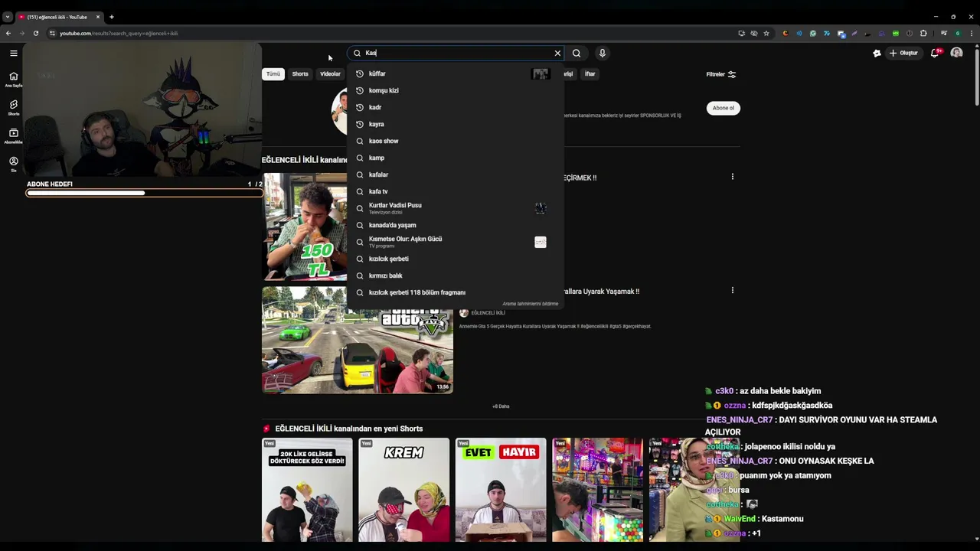This screenshot has height=551, width=980.
Task: Click the eye-slash icon in address bar
Action: coord(754,33)
